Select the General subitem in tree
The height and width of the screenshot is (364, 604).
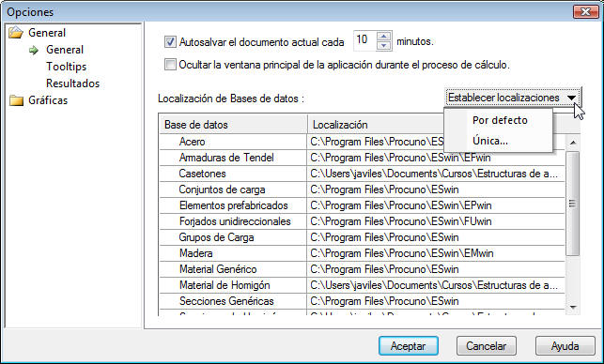pyautogui.click(x=65, y=50)
